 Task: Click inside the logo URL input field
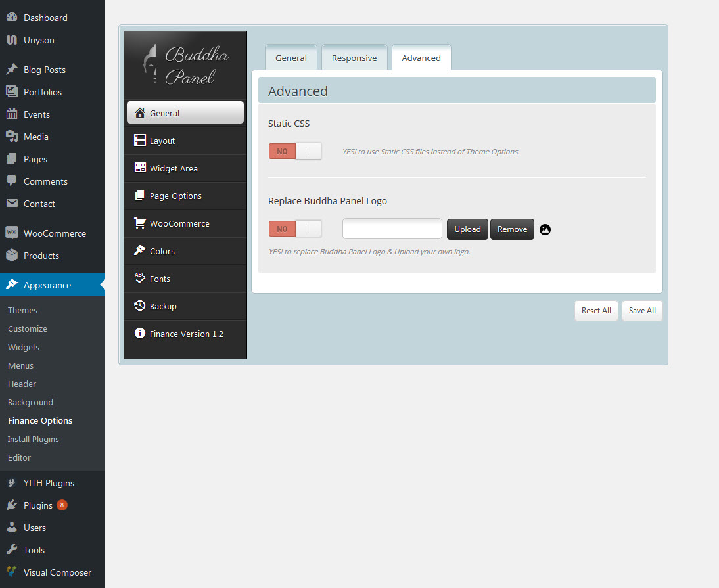click(392, 228)
